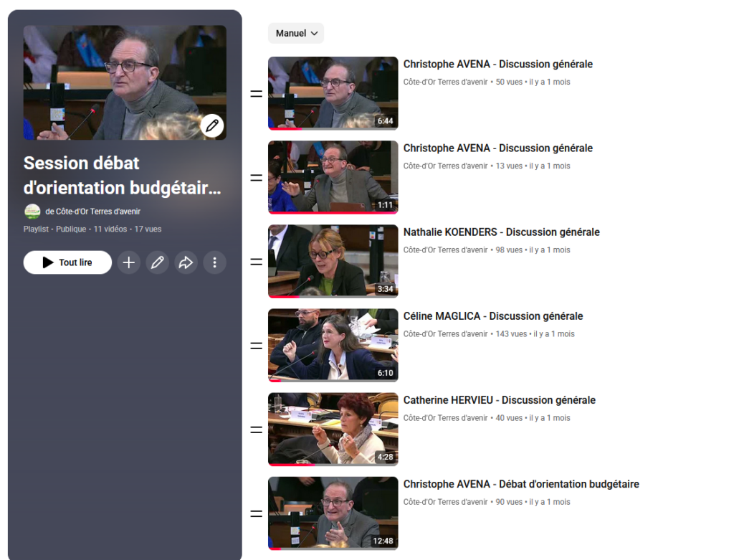Open the share playlist arrow icon
The height and width of the screenshot is (560, 734).
[186, 262]
